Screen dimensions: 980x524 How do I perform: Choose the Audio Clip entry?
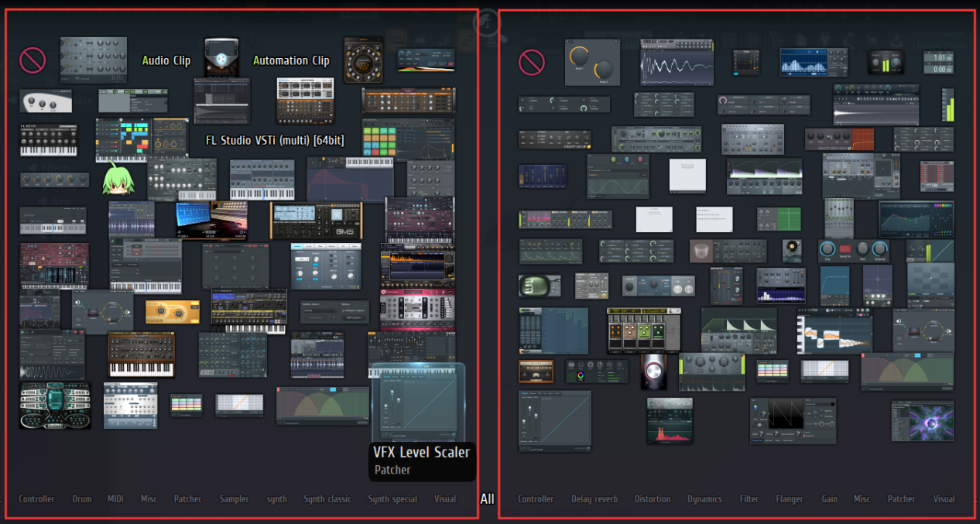(x=166, y=60)
